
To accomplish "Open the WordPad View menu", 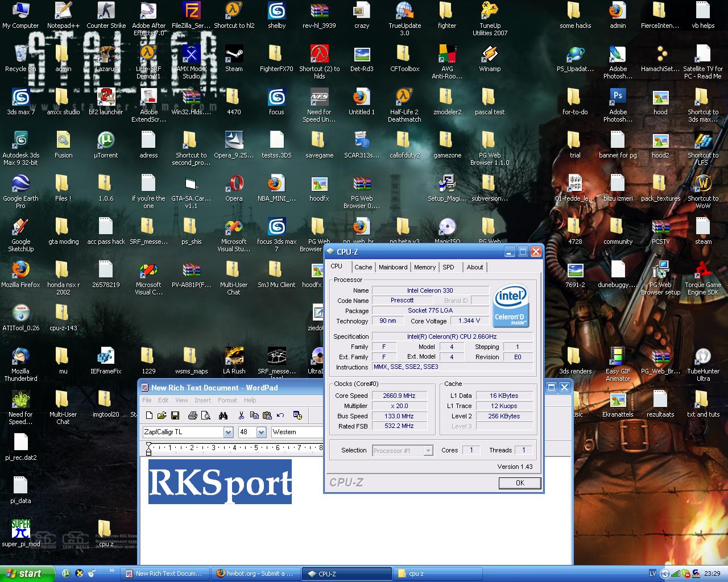I will click(x=181, y=400).
